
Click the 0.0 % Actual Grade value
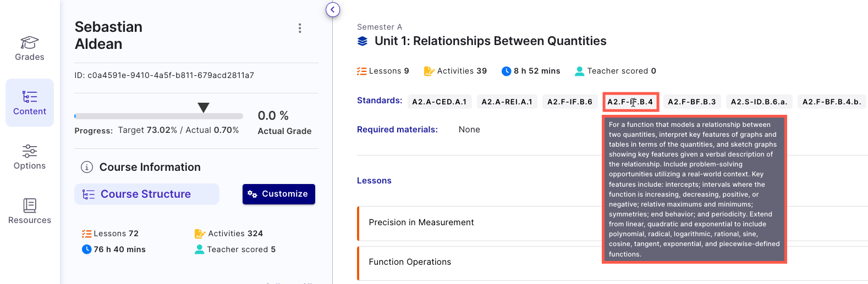(x=273, y=116)
